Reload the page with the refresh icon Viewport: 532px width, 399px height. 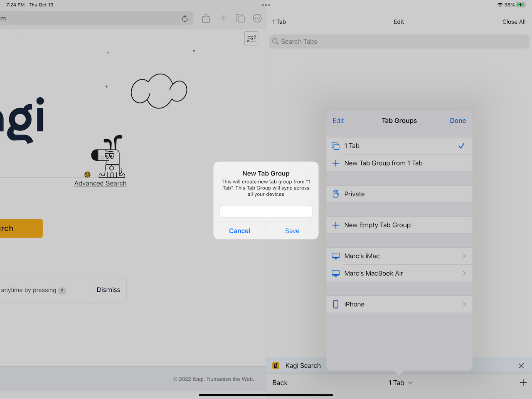(x=185, y=18)
